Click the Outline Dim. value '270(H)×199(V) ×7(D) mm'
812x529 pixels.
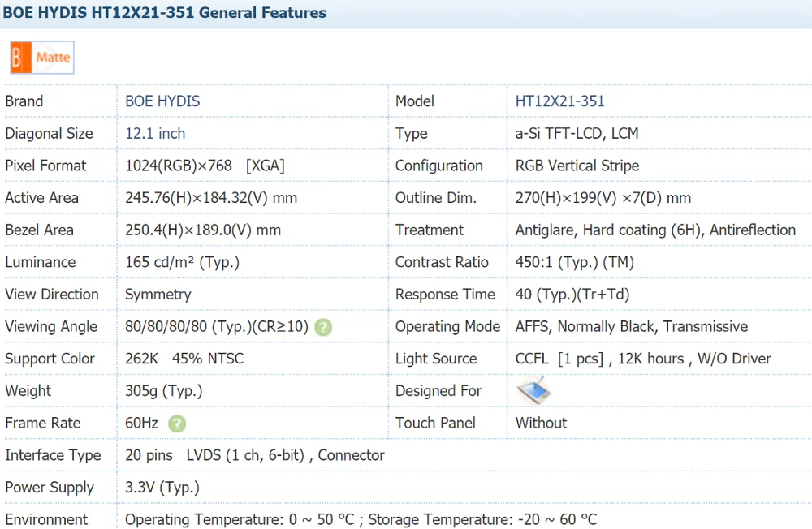[x=603, y=198]
